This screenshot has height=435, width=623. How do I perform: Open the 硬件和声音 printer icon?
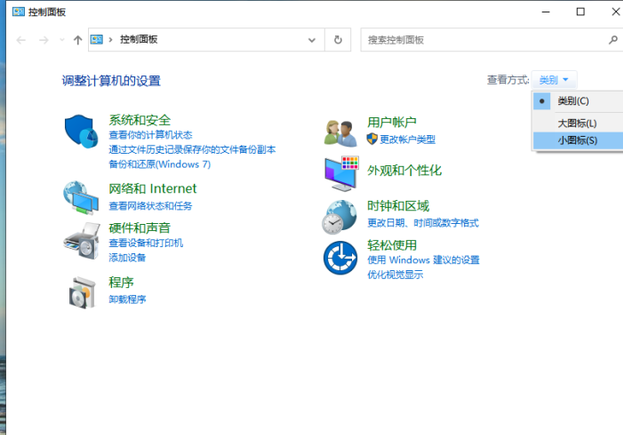(x=82, y=239)
